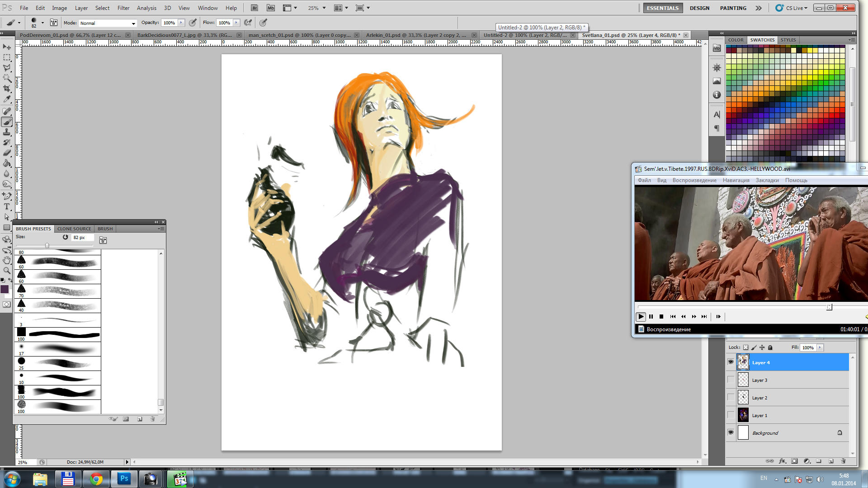Show Layer 3 visibility
This screenshot has width=868, height=488.
coord(731,380)
